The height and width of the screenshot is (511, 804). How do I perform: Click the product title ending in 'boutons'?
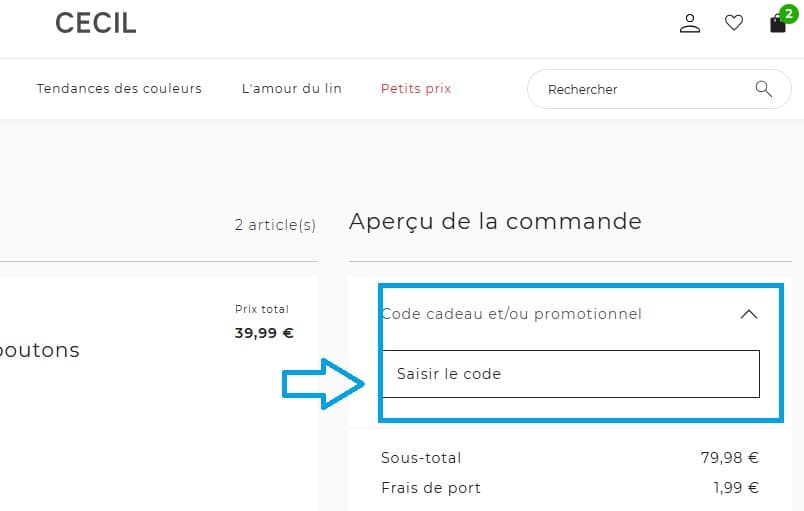(x=40, y=351)
